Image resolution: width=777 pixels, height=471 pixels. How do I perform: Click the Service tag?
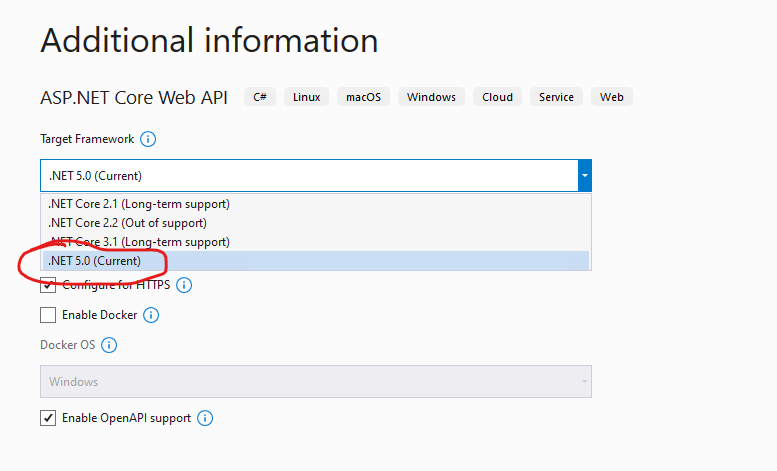click(x=556, y=97)
